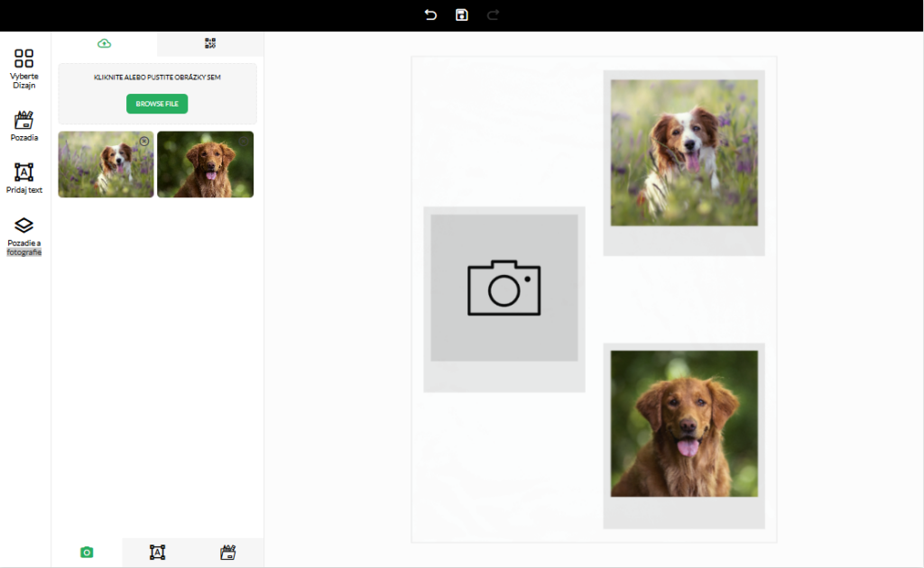The height and width of the screenshot is (568, 924).
Task: Click the empty camera photo placeholder
Action: (504, 288)
